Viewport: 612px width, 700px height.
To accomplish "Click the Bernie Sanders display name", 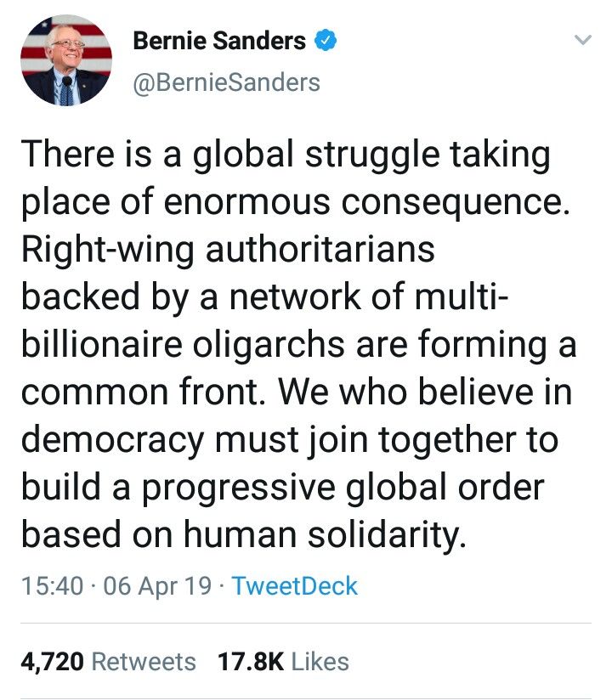I will [219, 40].
